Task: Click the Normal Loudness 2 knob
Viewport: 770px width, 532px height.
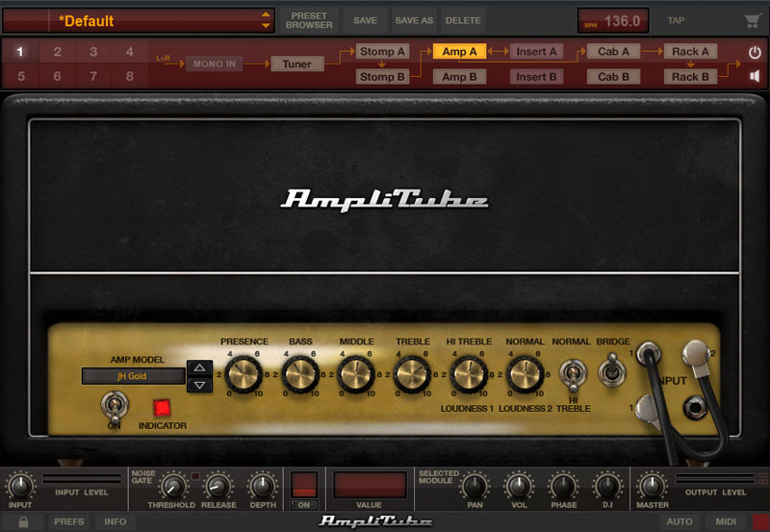Action: click(525, 375)
